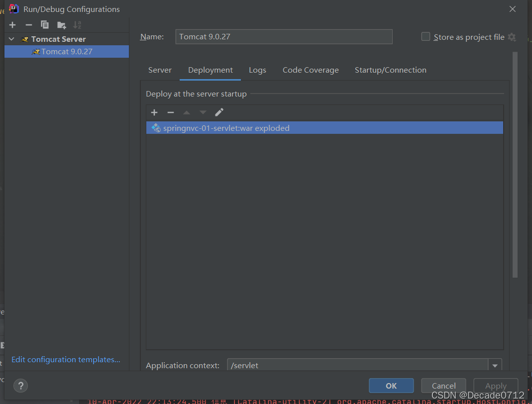Click the IntelliJ logo in title bar
This screenshot has height=404, width=532.
click(x=14, y=9)
